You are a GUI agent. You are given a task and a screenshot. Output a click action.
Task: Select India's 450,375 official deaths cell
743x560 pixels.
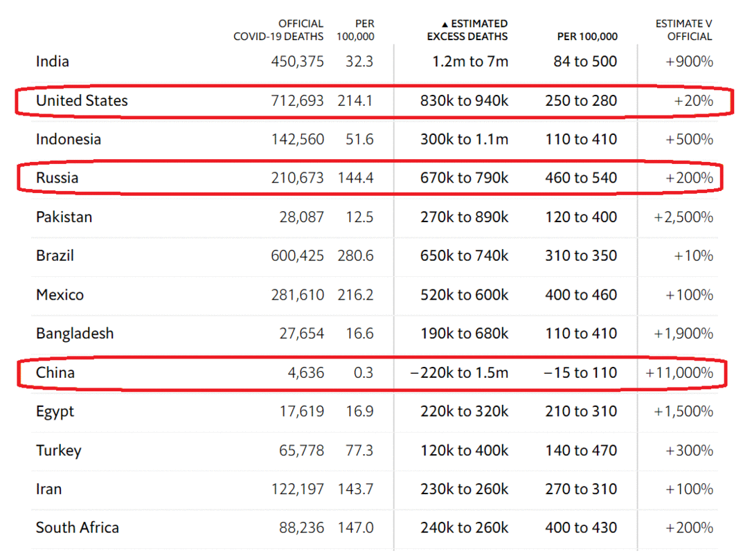point(297,62)
